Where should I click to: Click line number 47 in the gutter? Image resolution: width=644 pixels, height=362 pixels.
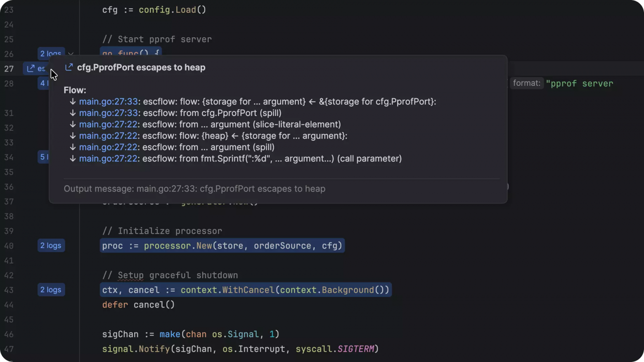click(x=9, y=349)
